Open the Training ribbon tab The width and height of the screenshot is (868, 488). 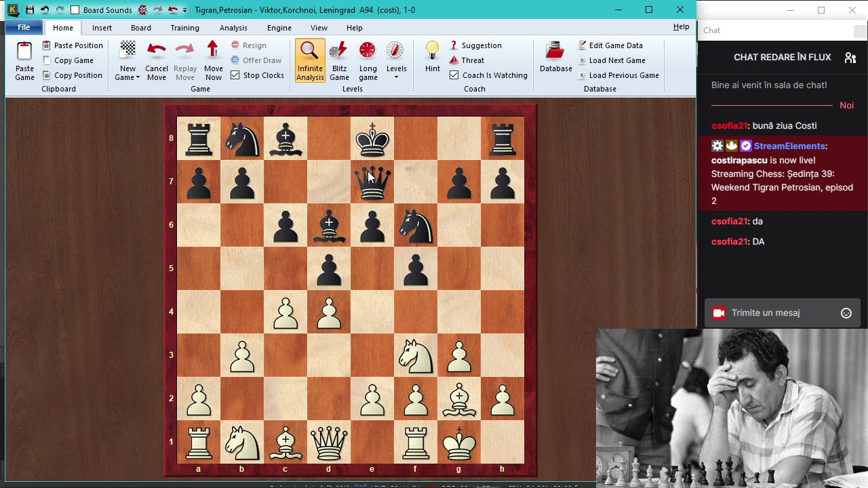tap(185, 28)
